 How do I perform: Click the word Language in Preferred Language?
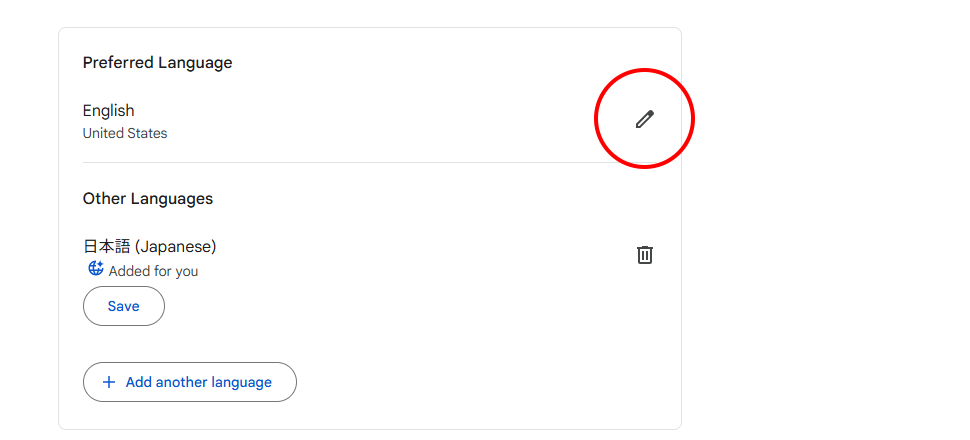[x=195, y=63]
